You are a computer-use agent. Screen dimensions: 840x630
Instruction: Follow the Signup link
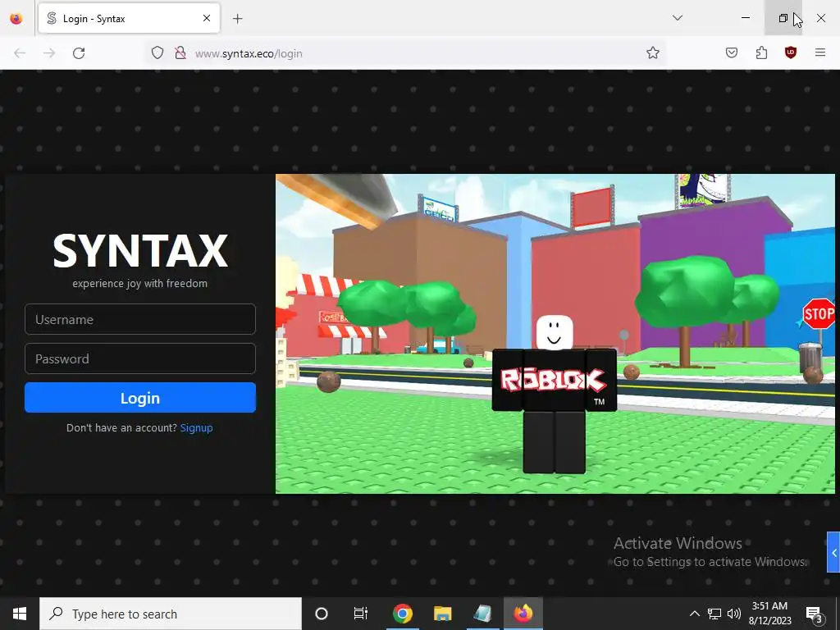click(x=197, y=427)
